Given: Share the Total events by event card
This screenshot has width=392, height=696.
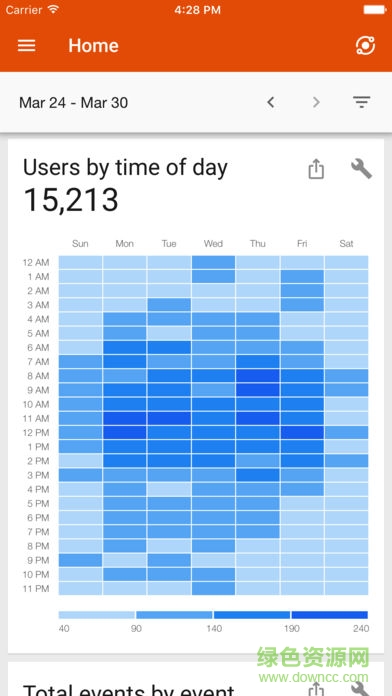Looking at the screenshot, I should [316, 689].
